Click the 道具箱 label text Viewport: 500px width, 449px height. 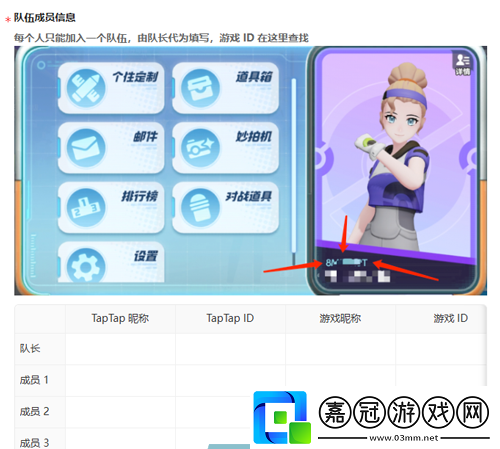point(254,77)
